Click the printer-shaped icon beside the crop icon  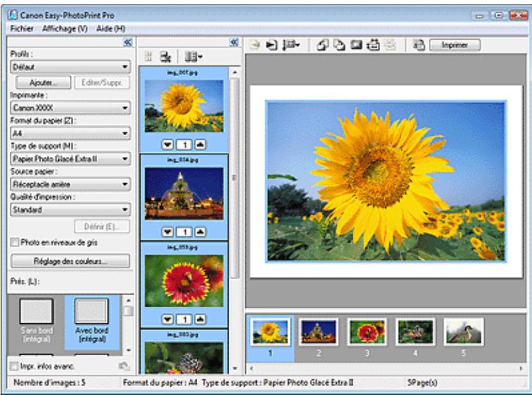[373, 45]
